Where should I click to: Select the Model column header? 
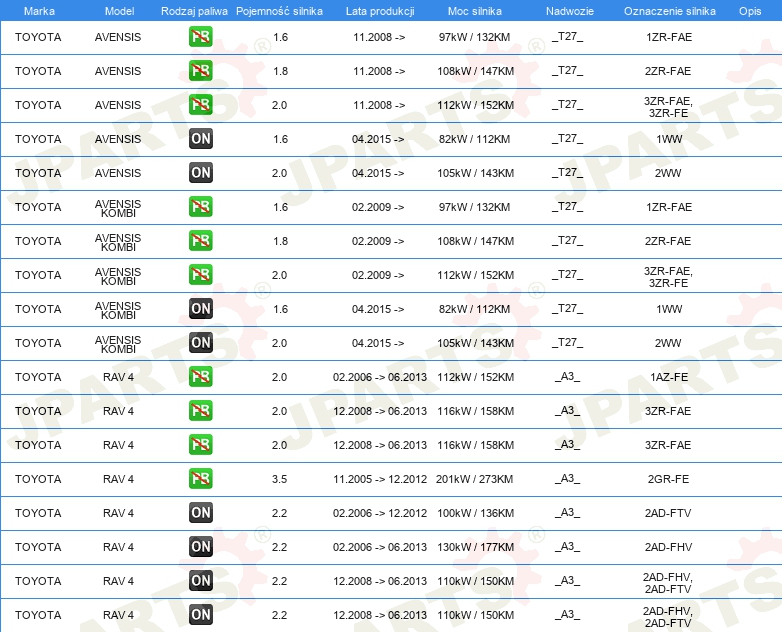click(119, 11)
